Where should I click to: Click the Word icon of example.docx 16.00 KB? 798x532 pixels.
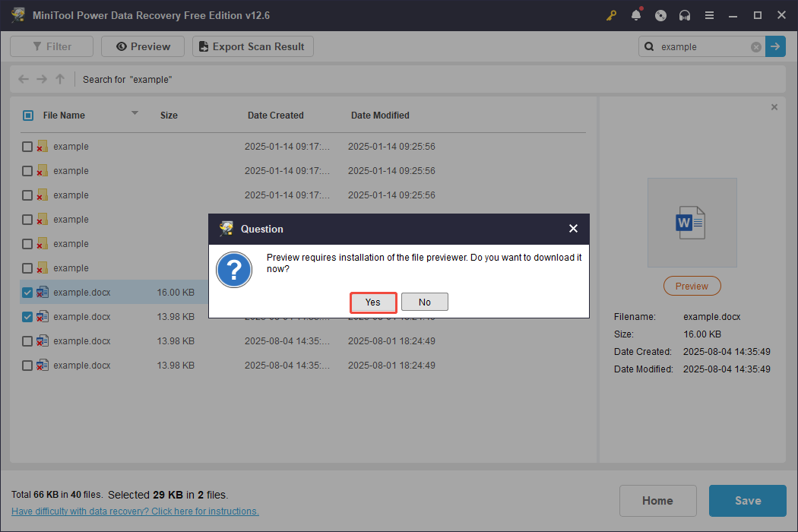43,292
